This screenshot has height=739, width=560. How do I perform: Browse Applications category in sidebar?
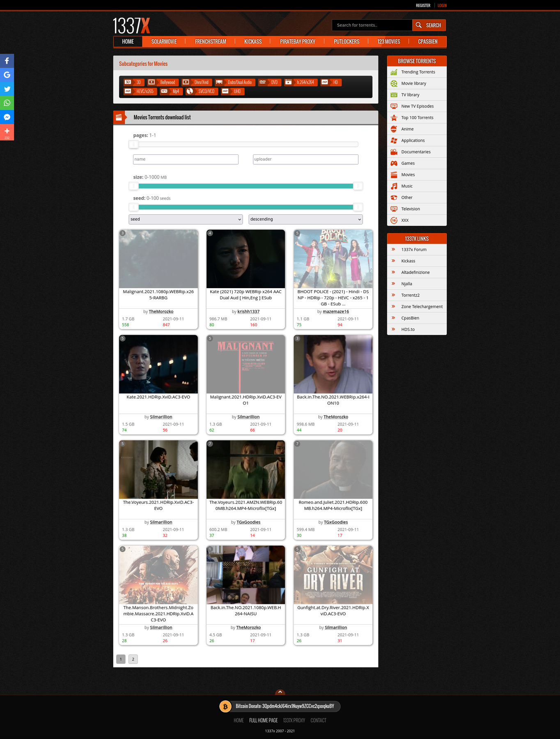[417, 140]
